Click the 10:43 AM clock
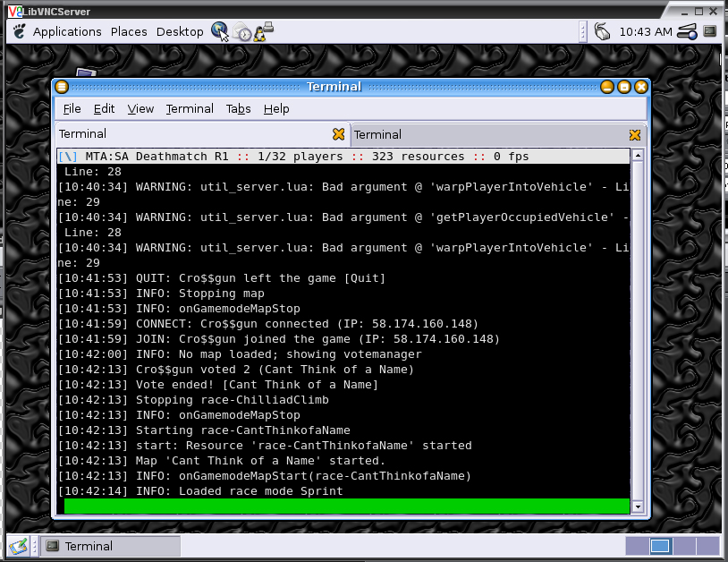Viewport: 728px width, 562px height. 645,31
